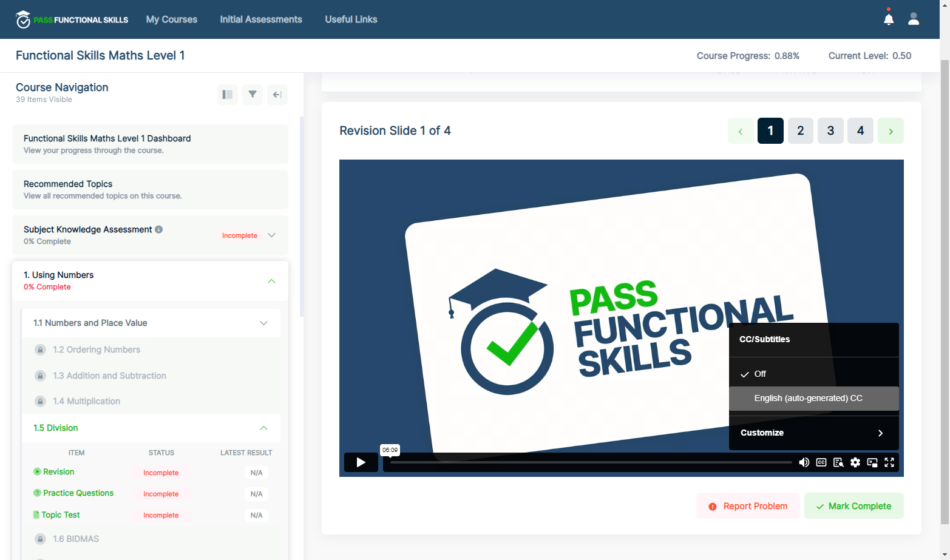Click the Mark Complete button
The image size is (950, 560).
854,506
